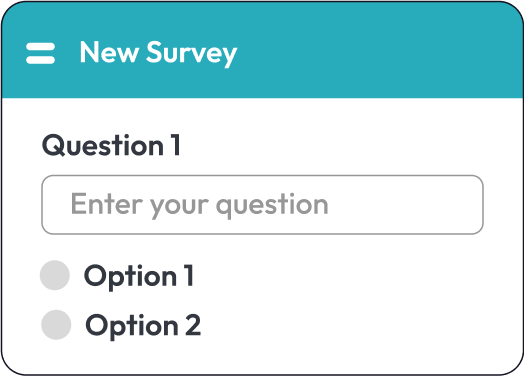
Task: Focus the Enter your question field
Action: [x=262, y=205]
